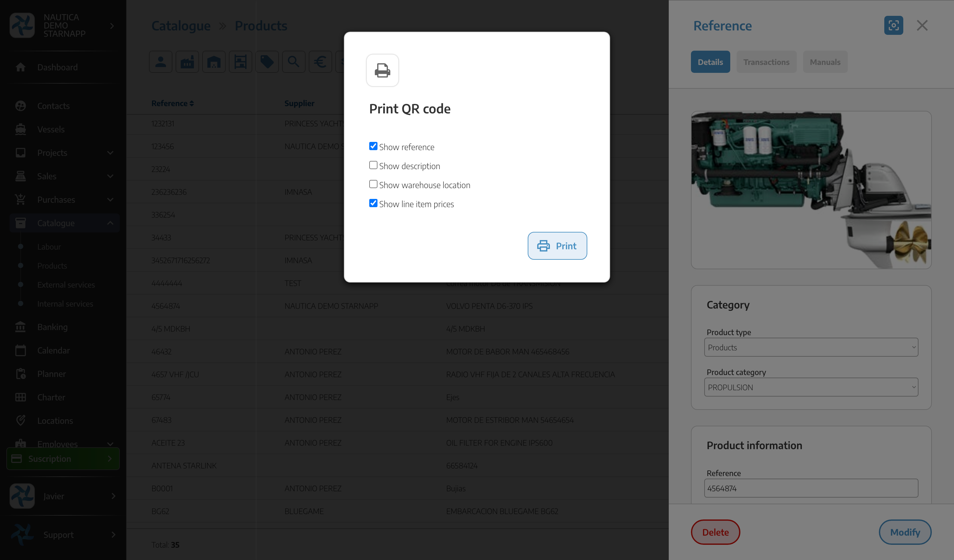The image size is (954, 560).
Task: Check the Show description checkbox
Action: point(373,165)
